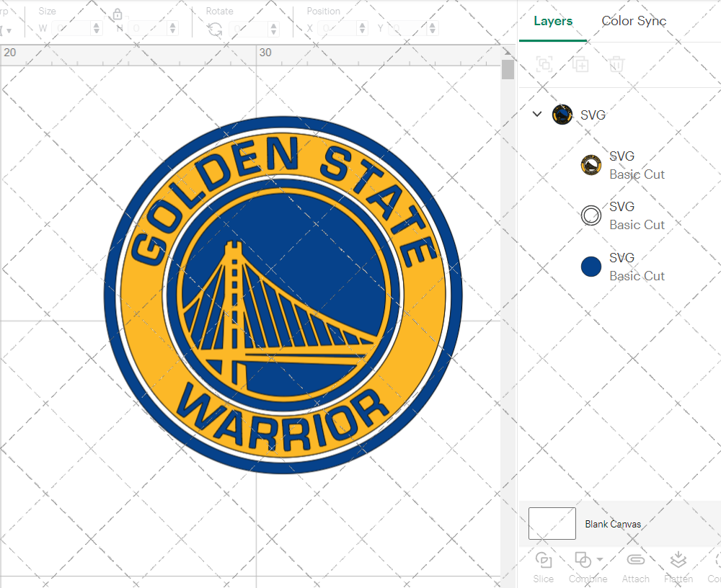The image size is (721, 588).
Task: Click the Duplicate layer icon
Action: 580,65
